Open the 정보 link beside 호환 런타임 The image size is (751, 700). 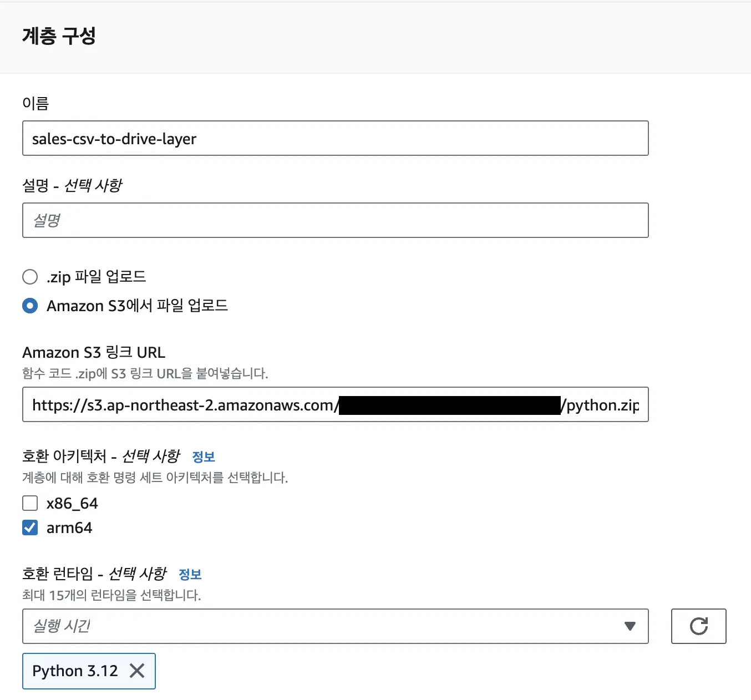click(191, 574)
